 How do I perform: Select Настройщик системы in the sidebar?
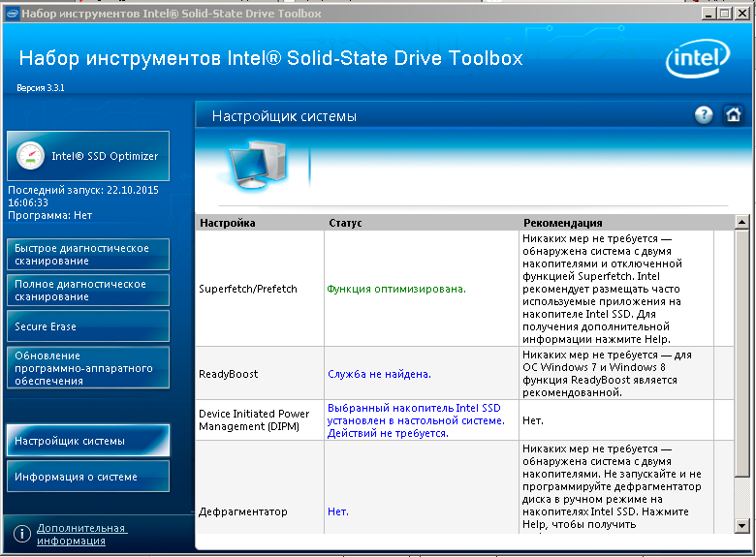point(88,441)
